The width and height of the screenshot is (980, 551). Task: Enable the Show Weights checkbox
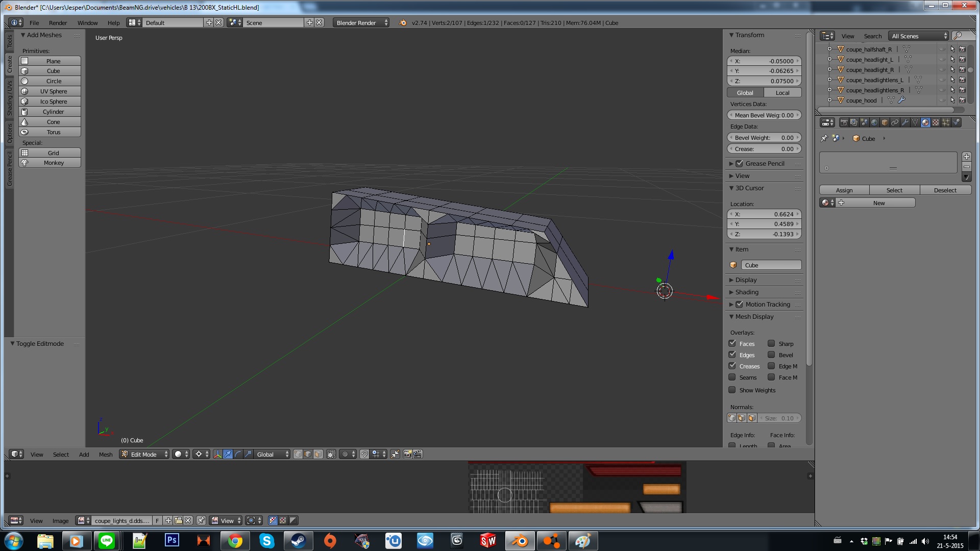tap(732, 390)
